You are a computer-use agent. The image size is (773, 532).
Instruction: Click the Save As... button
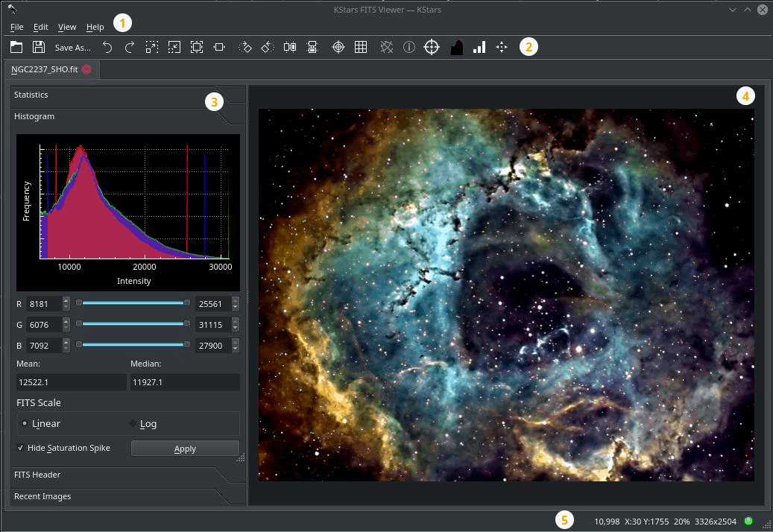(73, 48)
